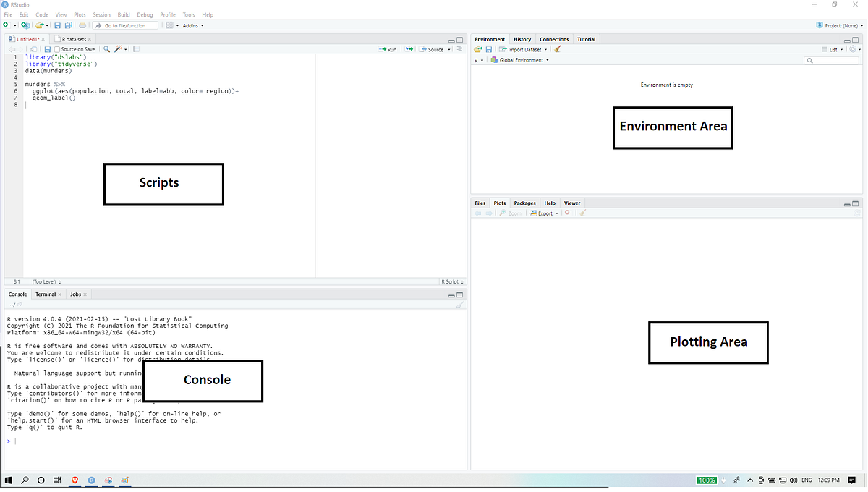868x492 pixels.
Task: Click the Go to file/function search field
Action: 127,25
